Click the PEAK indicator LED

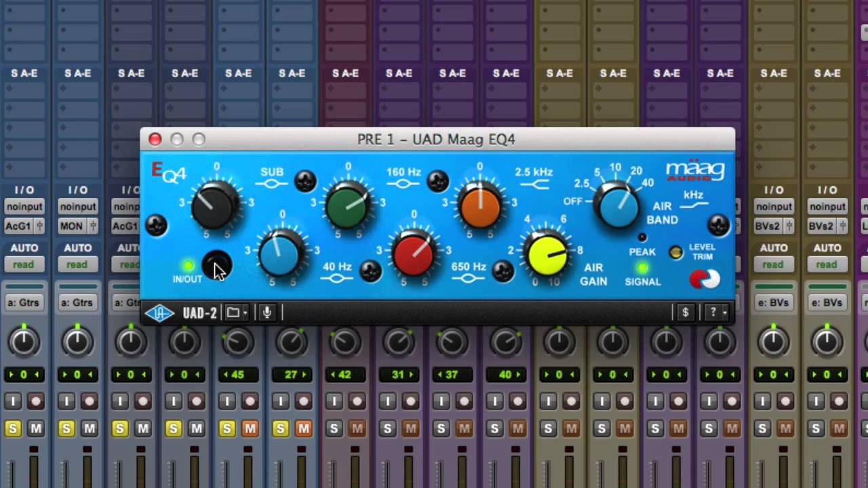642,238
